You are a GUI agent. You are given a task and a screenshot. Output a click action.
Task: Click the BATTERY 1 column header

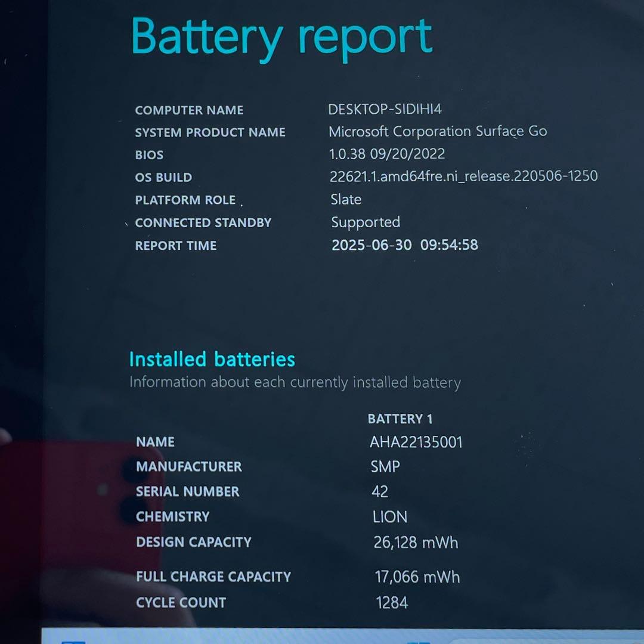point(400,419)
